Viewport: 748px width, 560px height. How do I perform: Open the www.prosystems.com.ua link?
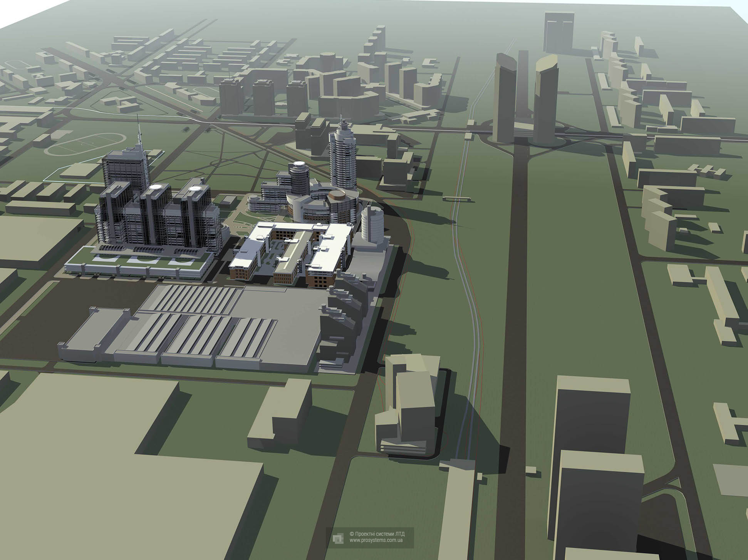coord(376,541)
